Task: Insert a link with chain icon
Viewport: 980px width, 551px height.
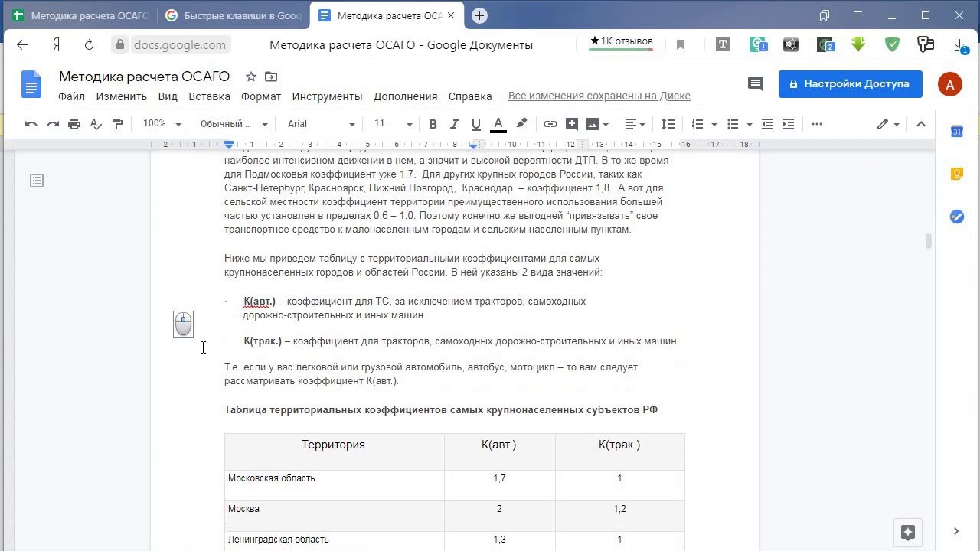Action: pyautogui.click(x=550, y=124)
